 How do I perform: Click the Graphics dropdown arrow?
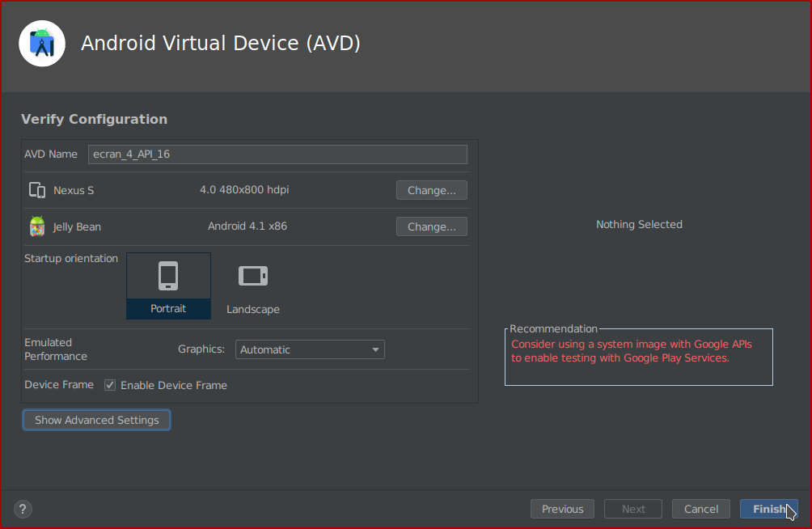tap(375, 349)
